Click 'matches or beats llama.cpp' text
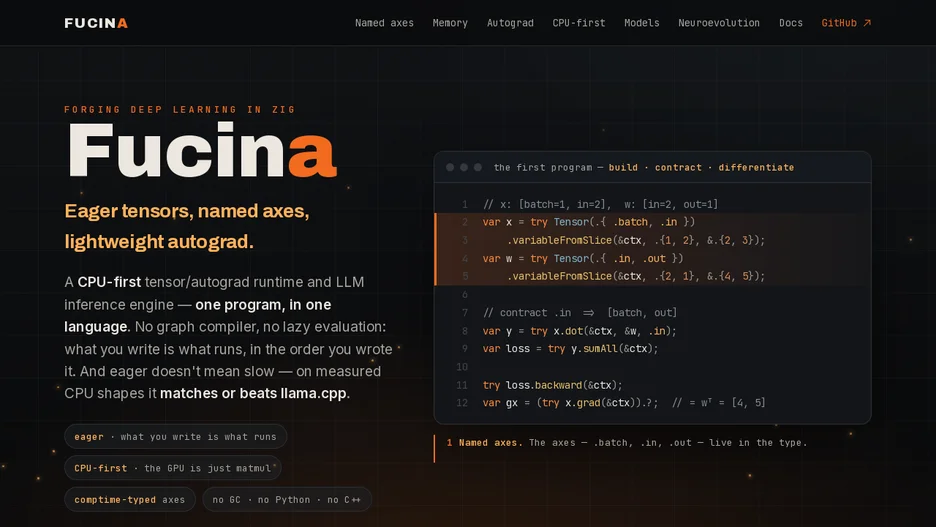This screenshot has width=936, height=527. tap(253, 394)
